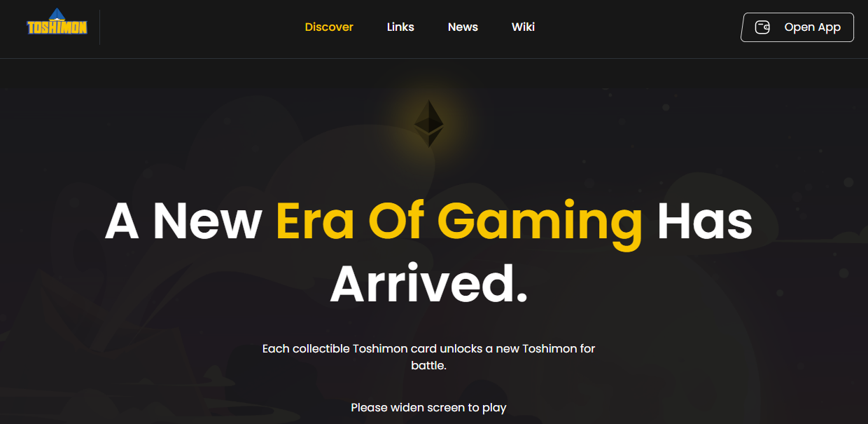Click the "Please widen screen to play" notice
Viewport: 868px width, 424px height.
pos(428,407)
